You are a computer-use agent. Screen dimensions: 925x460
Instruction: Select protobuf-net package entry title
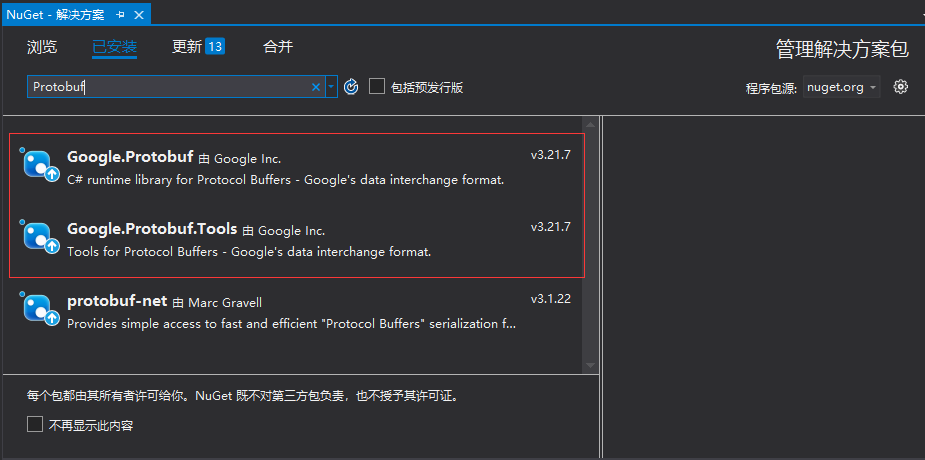117,301
